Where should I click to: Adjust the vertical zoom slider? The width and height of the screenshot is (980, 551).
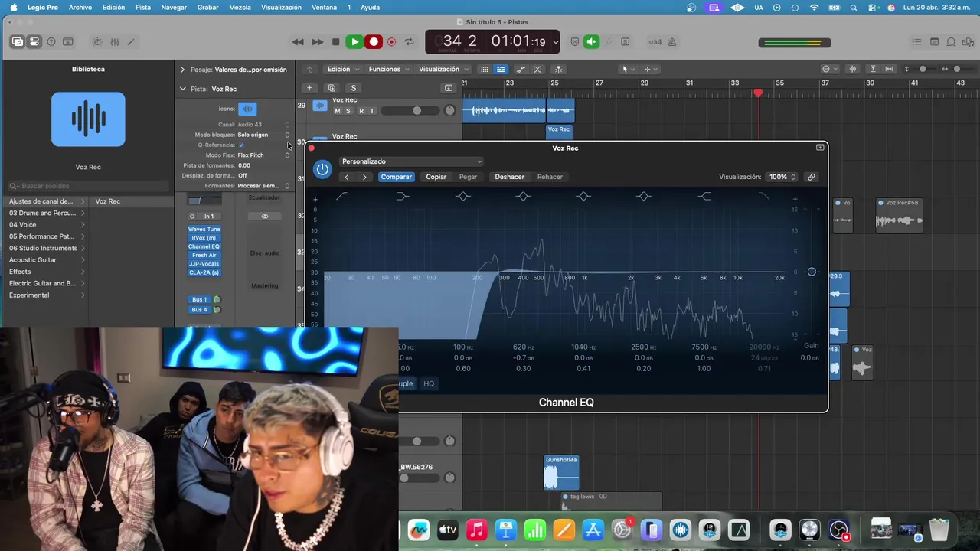coord(922,69)
